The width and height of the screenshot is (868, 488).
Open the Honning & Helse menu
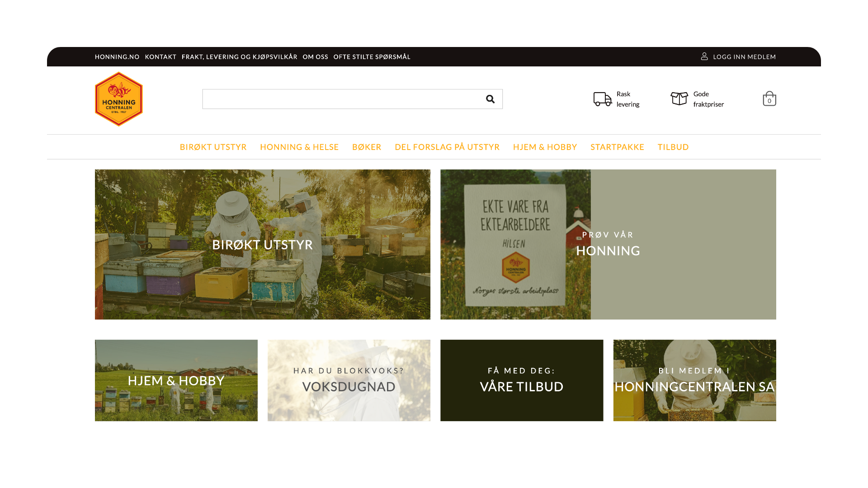[299, 147]
